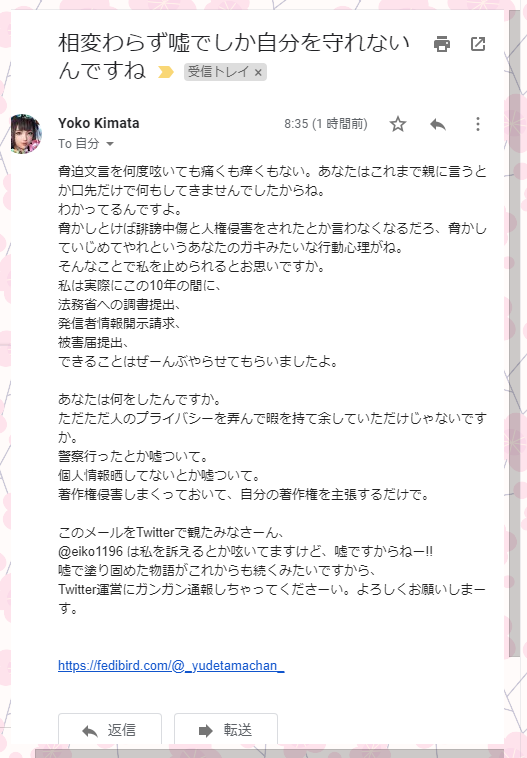Click the To 自分 recipient text
Image resolution: width=527 pixels, height=758 pixels.
click(78, 144)
